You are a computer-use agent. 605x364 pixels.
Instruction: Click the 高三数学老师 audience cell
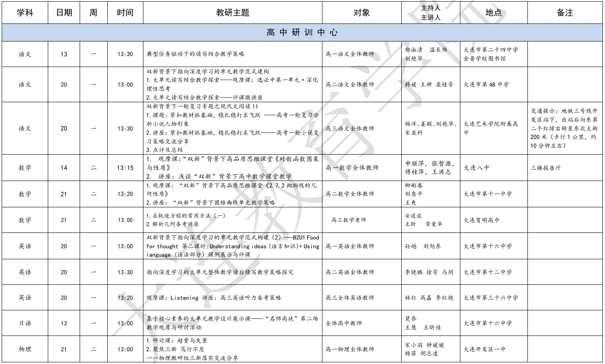click(x=349, y=220)
